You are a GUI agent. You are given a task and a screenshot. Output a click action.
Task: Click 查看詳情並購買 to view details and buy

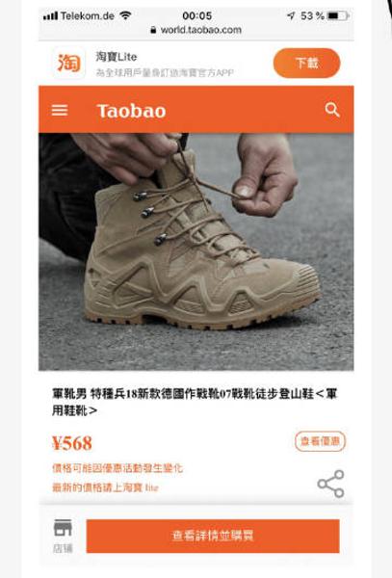click(x=213, y=536)
